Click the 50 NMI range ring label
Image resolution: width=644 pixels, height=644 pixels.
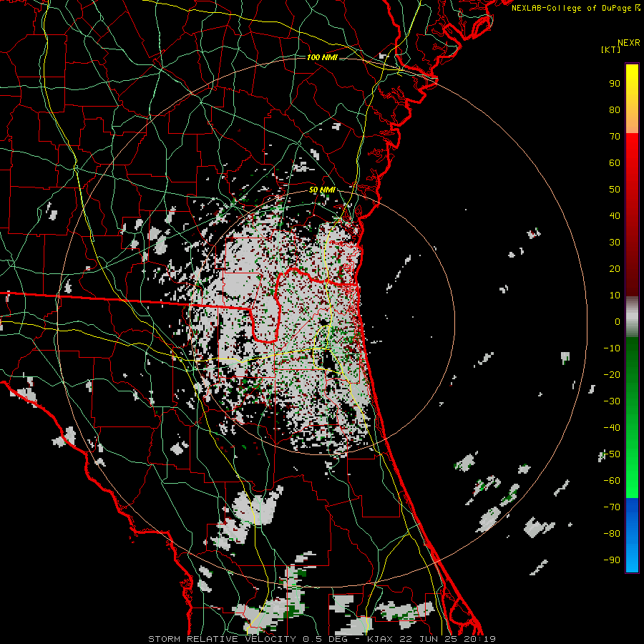(x=322, y=190)
